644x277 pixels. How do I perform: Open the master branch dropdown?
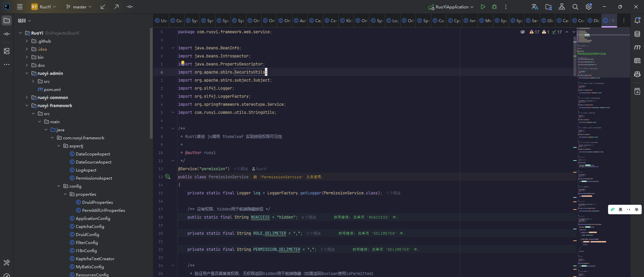[79, 7]
